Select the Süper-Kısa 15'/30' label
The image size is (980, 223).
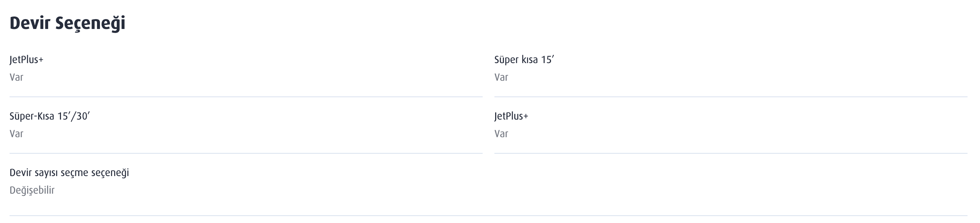tap(50, 116)
